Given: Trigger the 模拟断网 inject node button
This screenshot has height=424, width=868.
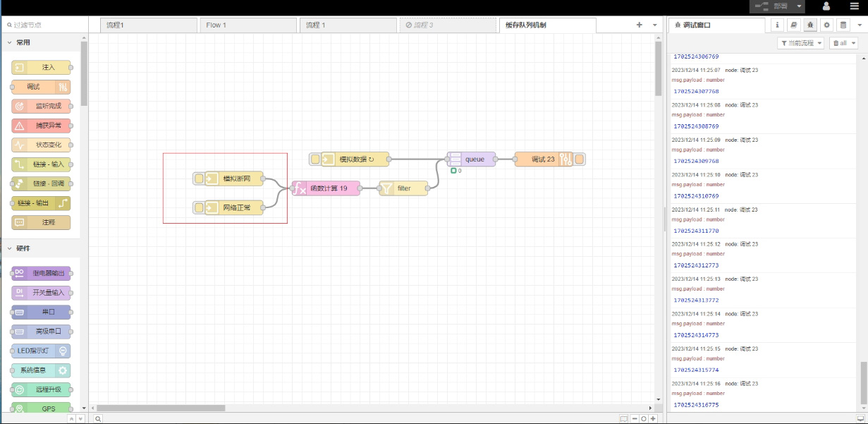Looking at the screenshot, I should click(199, 178).
